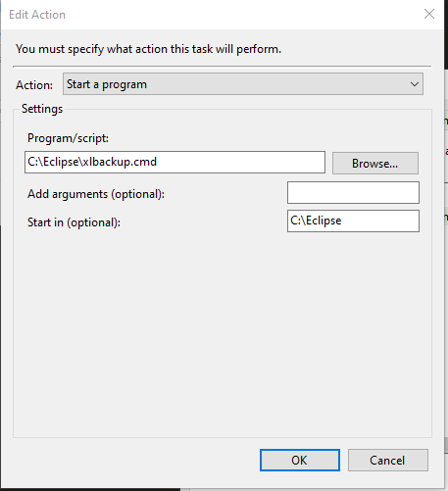
Task: Confirm the action with OK
Action: coord(300,460)
